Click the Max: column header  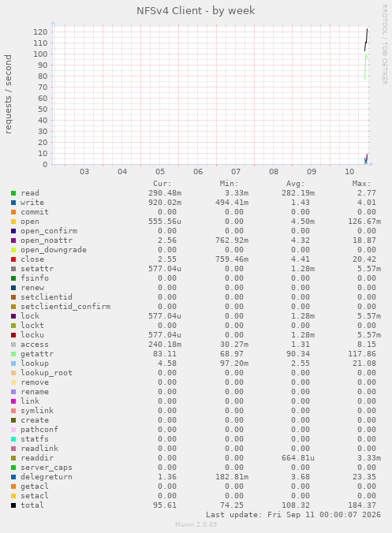click(361, 184)
